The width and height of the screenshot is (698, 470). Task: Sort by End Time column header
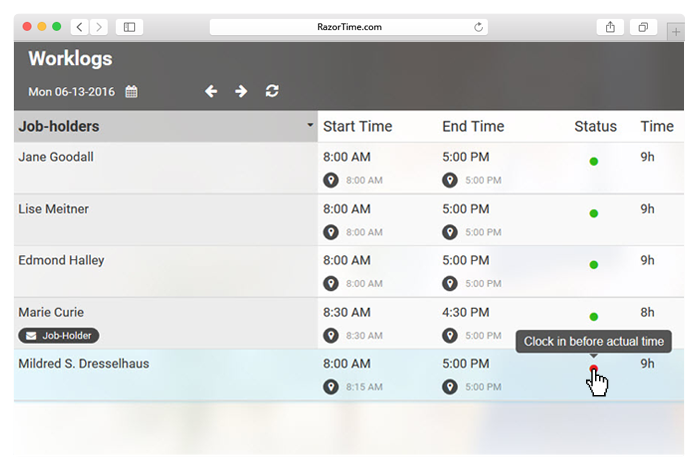tap(473, 126)
